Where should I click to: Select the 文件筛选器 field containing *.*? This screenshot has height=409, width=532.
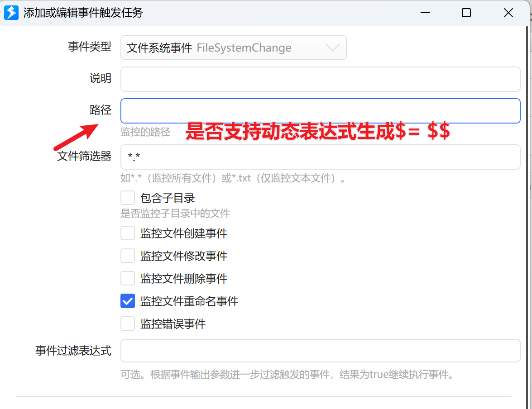point(320,157)
